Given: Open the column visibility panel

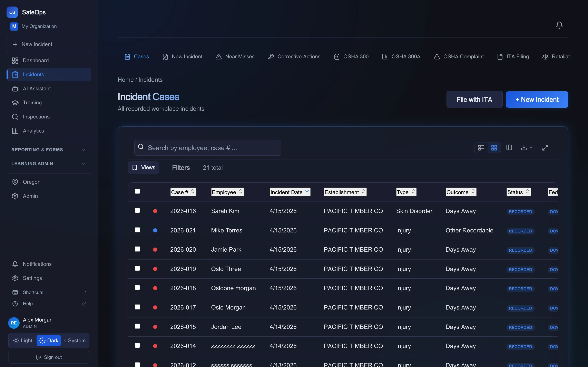Looking at the screenshot, I should 509,148.
